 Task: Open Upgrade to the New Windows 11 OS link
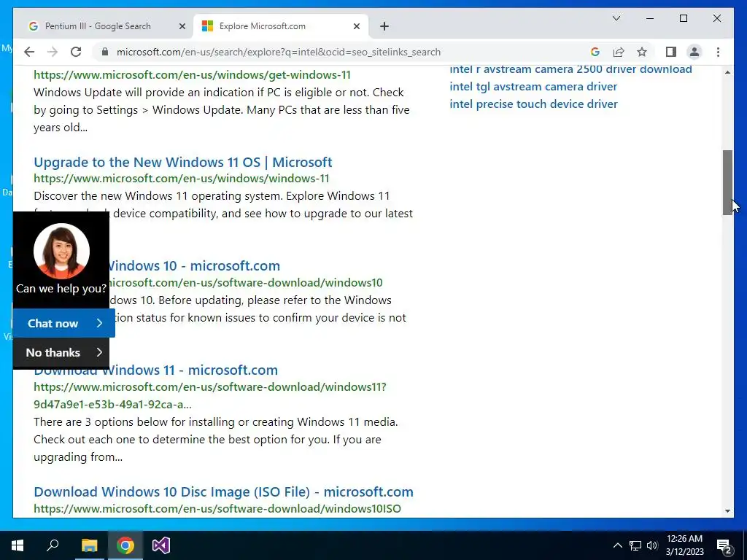click(183, 162)
